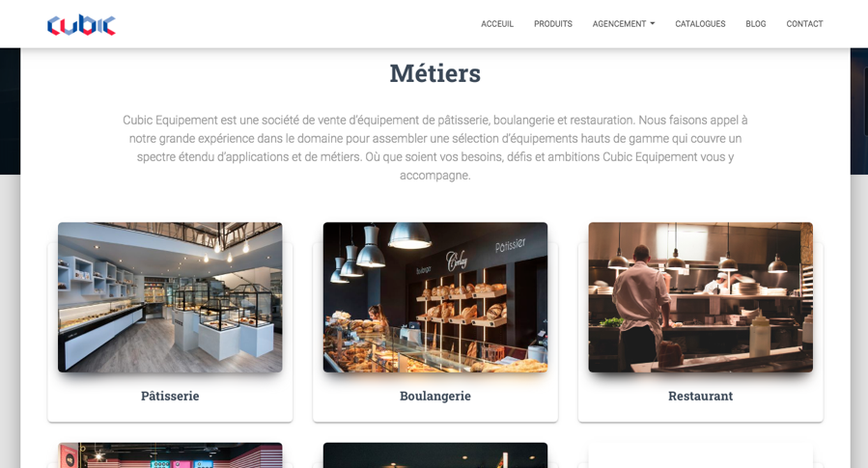Screen dimensions: 868x468
Task: Select the Pâtisserie shop image
Action: (x=170, y=297)
